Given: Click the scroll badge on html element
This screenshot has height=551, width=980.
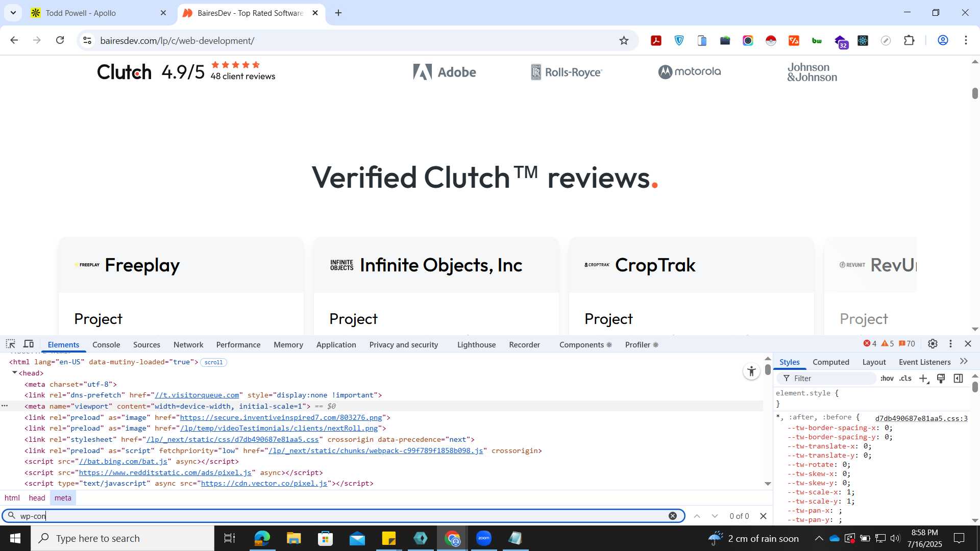Looking at the screenshot, I should coord(213,362).
